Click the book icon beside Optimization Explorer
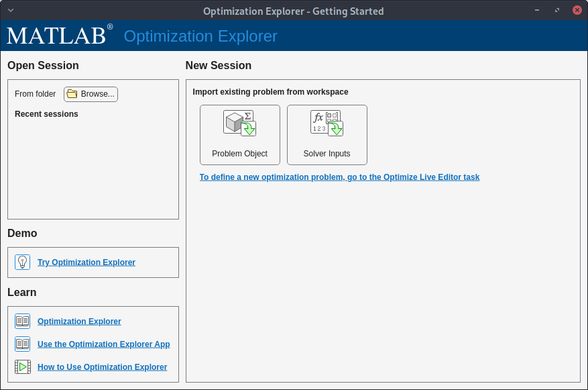This screenshot has height=390, width=588. tap(22, 321)
